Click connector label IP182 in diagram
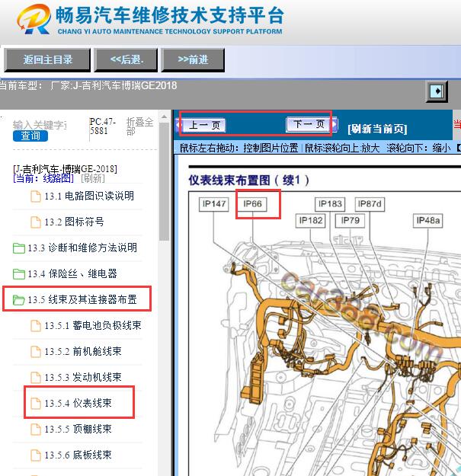461x476 pixels. click(x=311, y=221)
